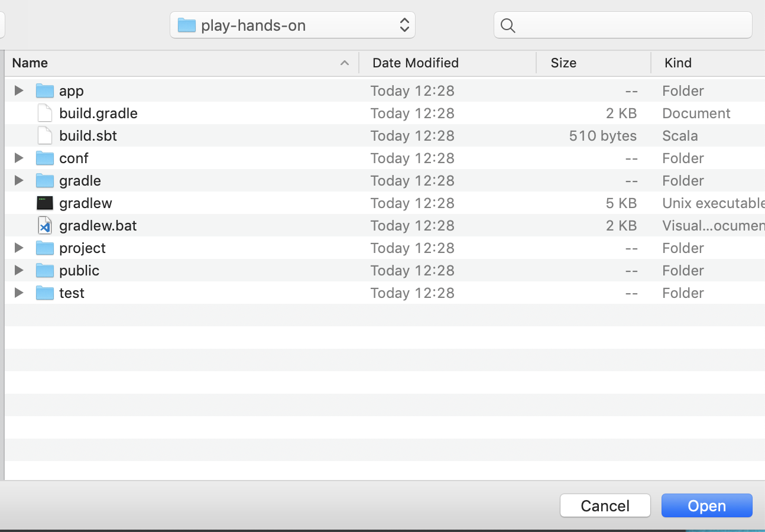The image size is (765, 532).
Task: Expand the project folder disclosure triangle
Action: [19, 248]
